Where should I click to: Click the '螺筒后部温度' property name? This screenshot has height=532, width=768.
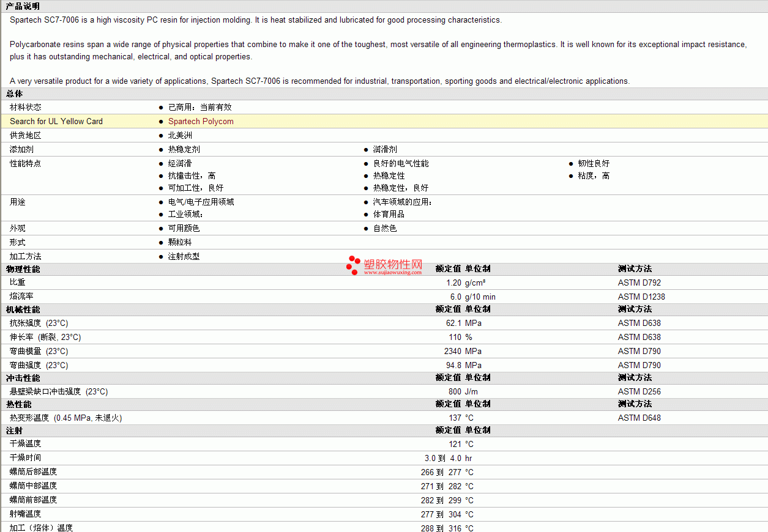34,471
